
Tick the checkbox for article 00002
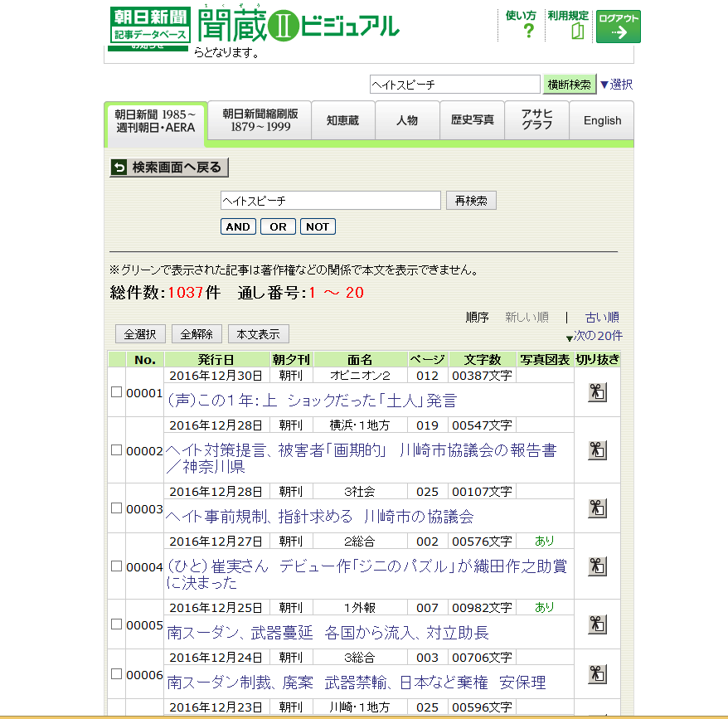pos(117,450)
